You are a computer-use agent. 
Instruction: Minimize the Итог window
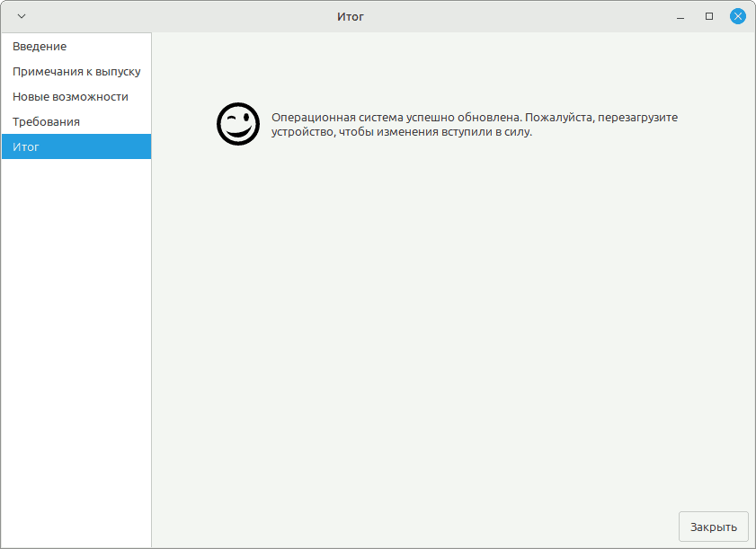point(680,17)
